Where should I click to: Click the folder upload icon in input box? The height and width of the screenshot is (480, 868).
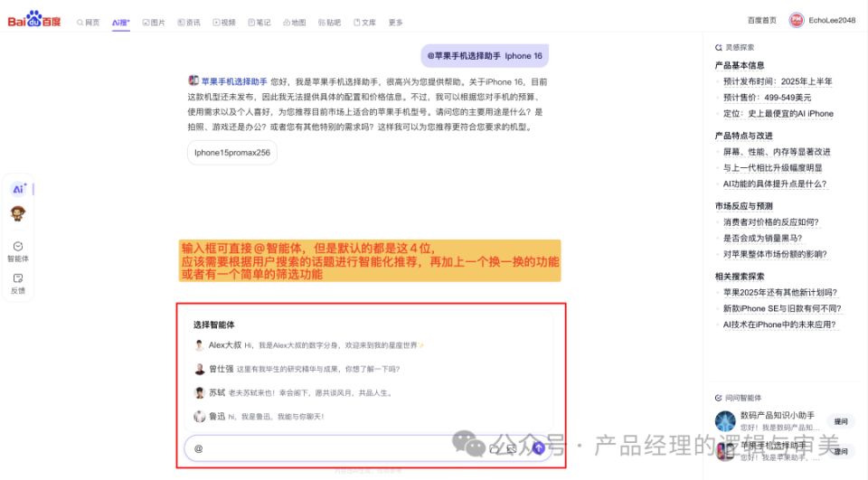[x=495, y=449]
